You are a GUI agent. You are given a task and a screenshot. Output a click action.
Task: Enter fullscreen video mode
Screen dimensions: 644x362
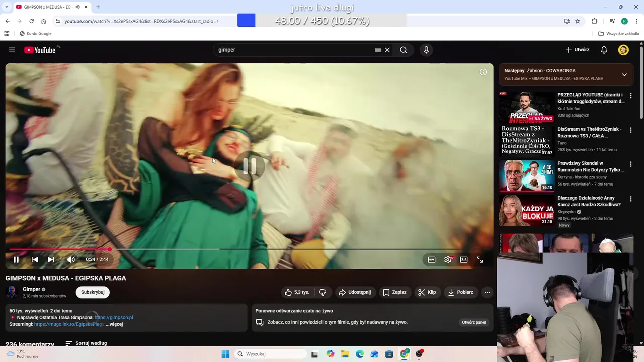[480, 259]
